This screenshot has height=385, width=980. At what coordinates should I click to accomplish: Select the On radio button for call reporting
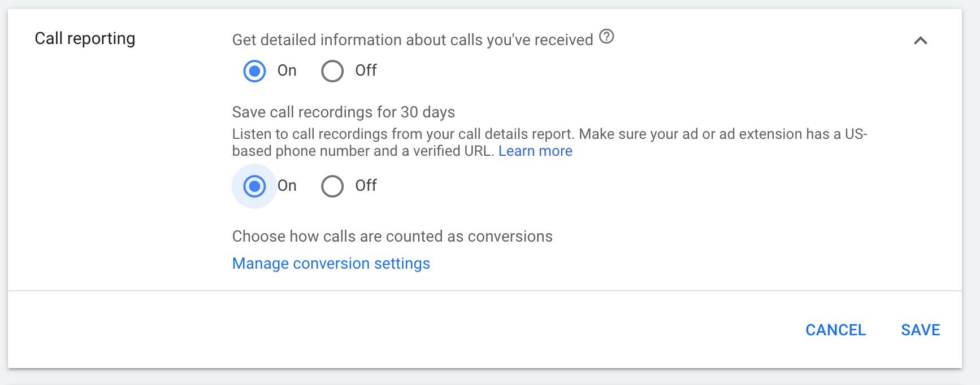tap(254, 71)
